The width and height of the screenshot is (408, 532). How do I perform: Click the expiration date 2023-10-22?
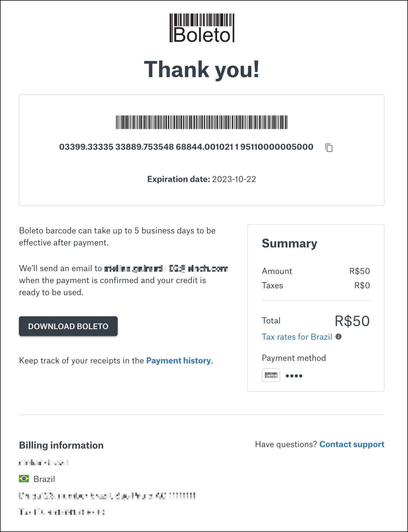coord(235,179)
